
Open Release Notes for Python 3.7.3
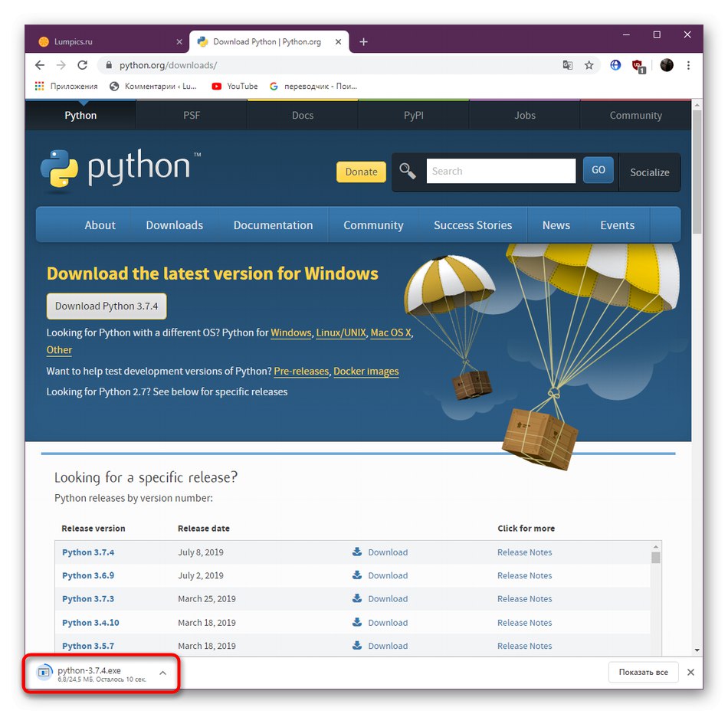tap(525, 599)
